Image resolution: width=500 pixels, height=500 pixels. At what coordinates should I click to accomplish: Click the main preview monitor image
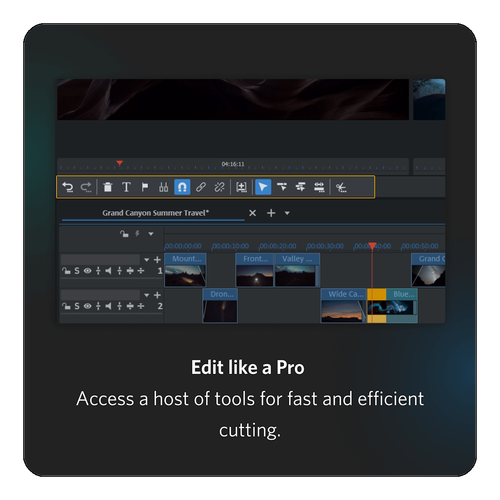click(233, 99)
